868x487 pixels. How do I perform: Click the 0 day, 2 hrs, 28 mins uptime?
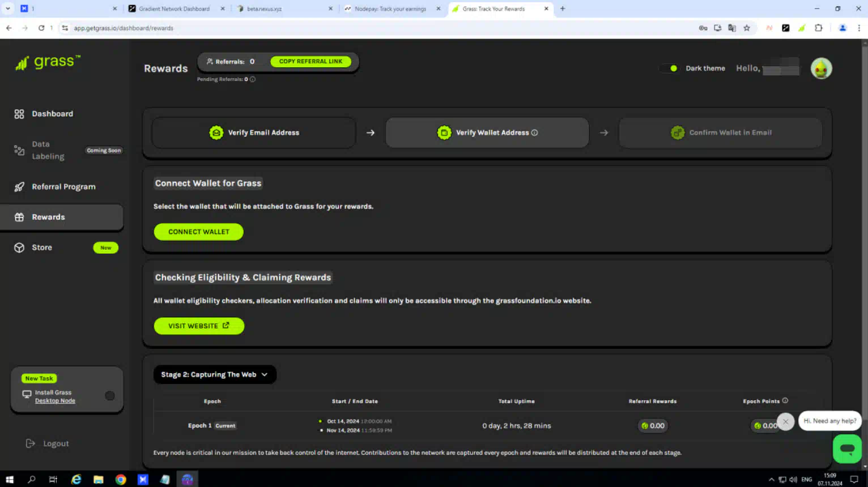pyautogui.click(x=517, y=426)
